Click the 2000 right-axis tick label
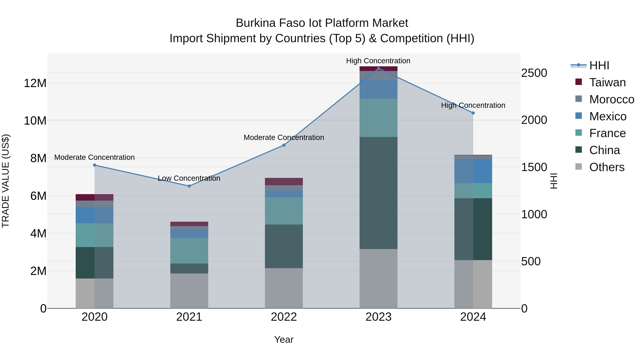 tap(534, 120)
